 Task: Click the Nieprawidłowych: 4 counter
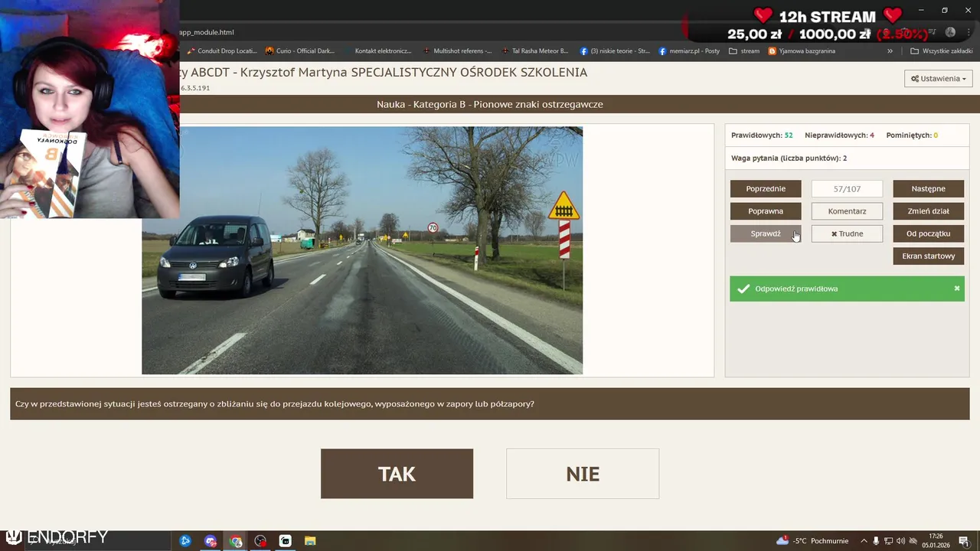[839, 135]
